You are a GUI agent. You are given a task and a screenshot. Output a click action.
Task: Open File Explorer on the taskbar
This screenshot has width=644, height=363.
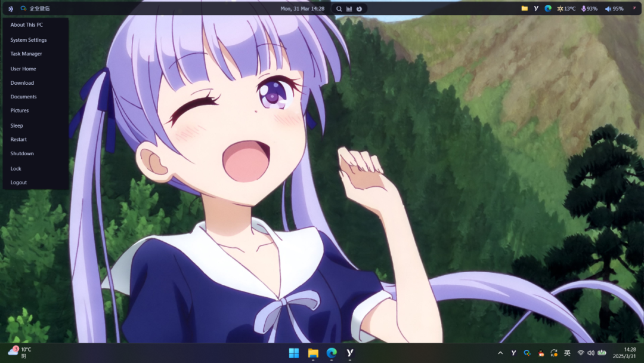pos(314,353)
